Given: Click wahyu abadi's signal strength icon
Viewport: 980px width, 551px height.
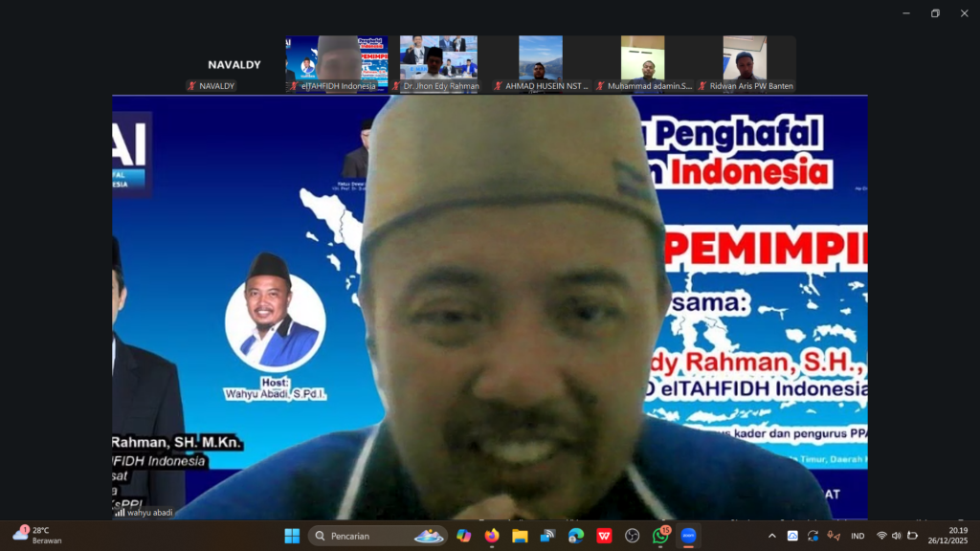Looking at the screenshot, I should 120,513.
